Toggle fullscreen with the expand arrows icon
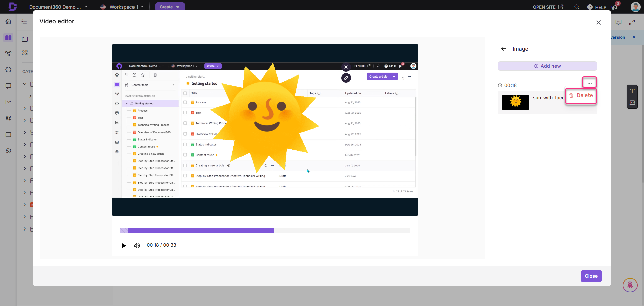The width and height of the screenshot is (644, 306). pos(632,22)
